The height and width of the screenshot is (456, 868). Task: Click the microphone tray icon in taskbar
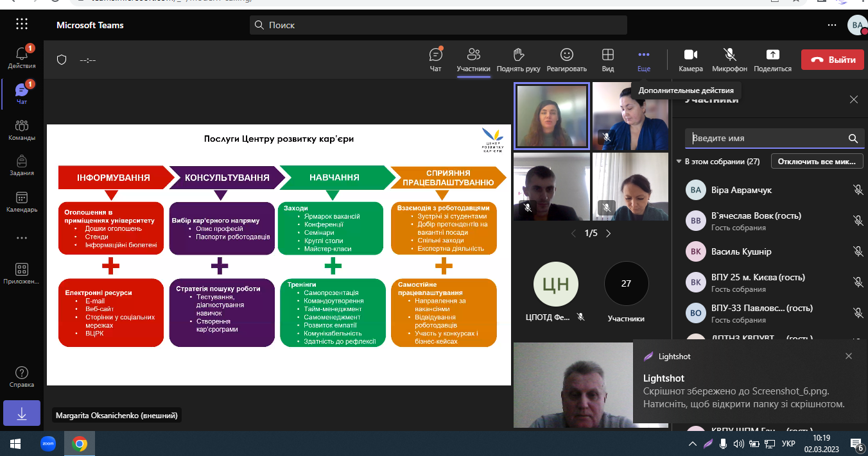tap(724, 443)
